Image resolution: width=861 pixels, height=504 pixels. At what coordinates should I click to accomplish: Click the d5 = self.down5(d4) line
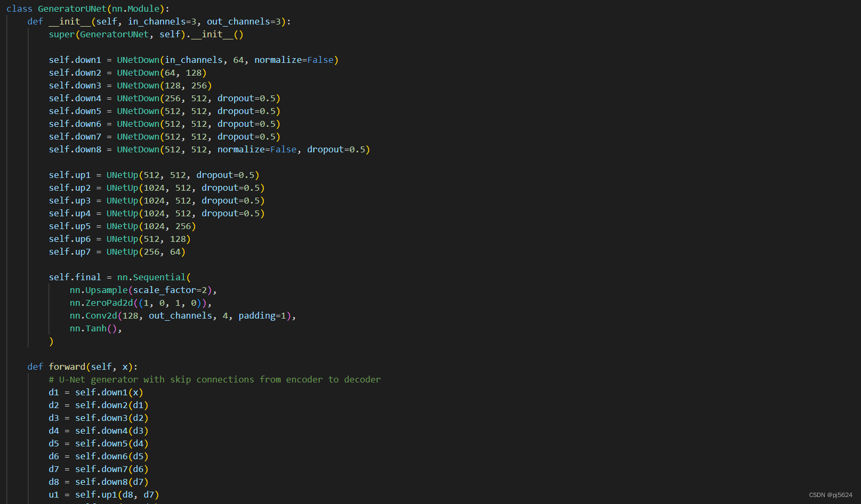[99, 443]
